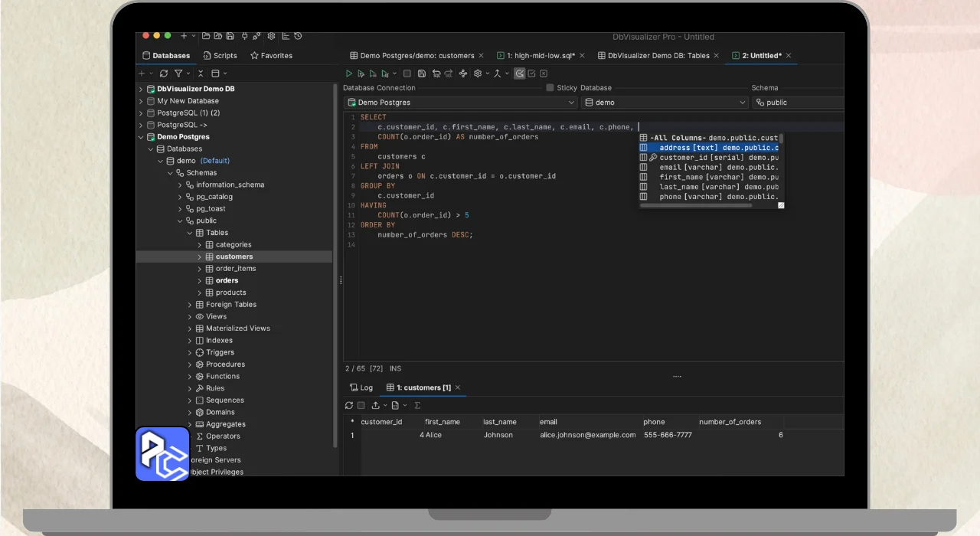This screenshot has width=980, height=536.
Task: Collapse all nodes in the database tree
Action: pyautogui.click(x=201, y=74)
